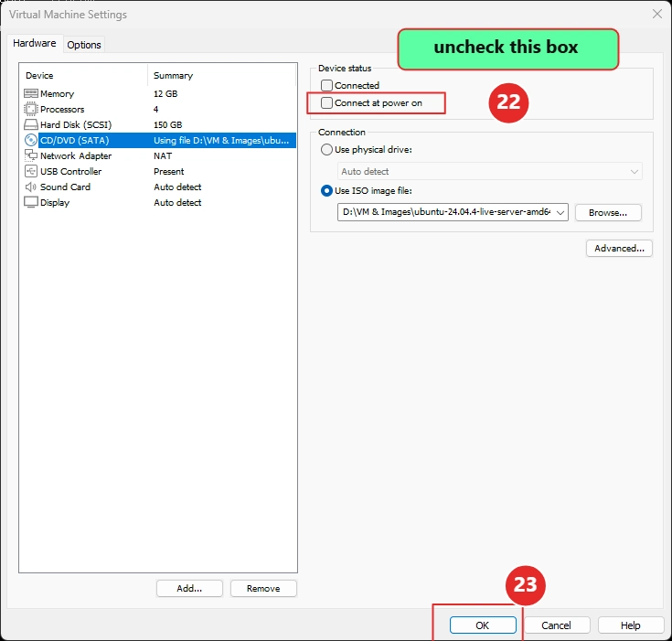
Task: Select the Memory row label
Action: coord(57,93)
